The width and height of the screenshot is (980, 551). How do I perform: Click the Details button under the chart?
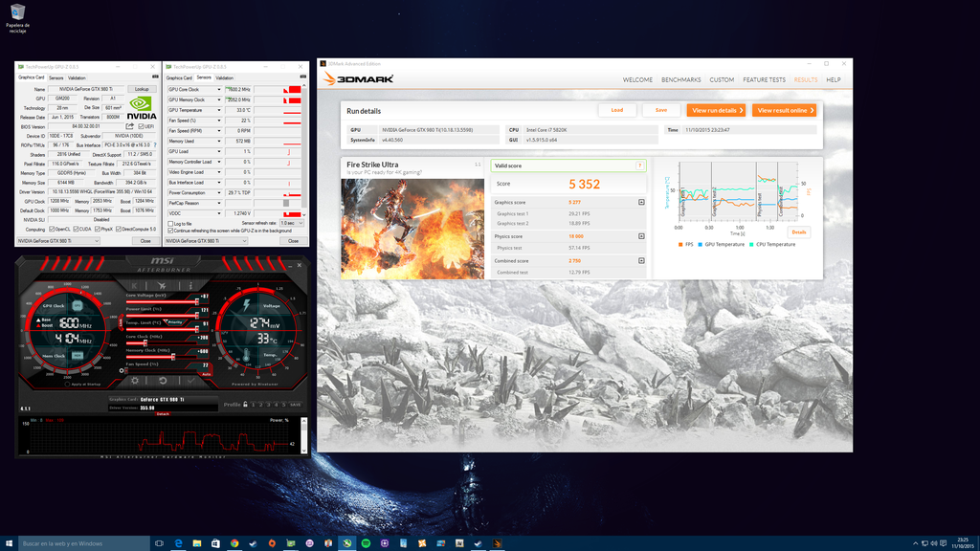[x=799, y=232]
